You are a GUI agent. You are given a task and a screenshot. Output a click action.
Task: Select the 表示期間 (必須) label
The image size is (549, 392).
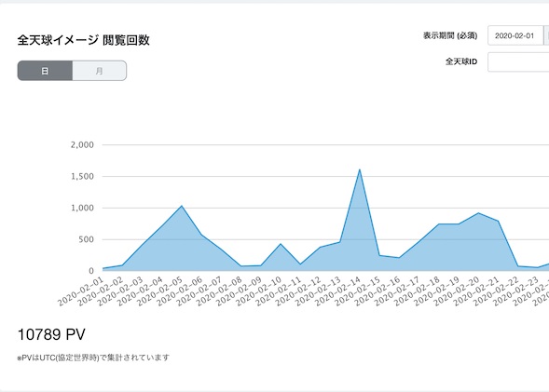450,35
